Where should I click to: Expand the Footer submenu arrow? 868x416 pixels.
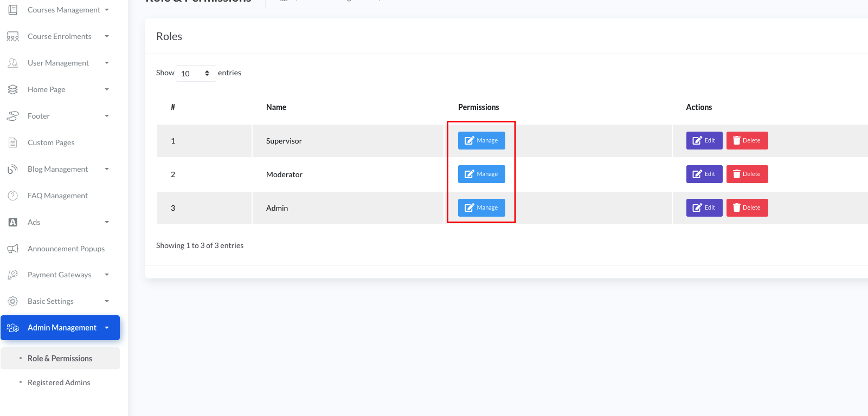(x=107, y=116)
